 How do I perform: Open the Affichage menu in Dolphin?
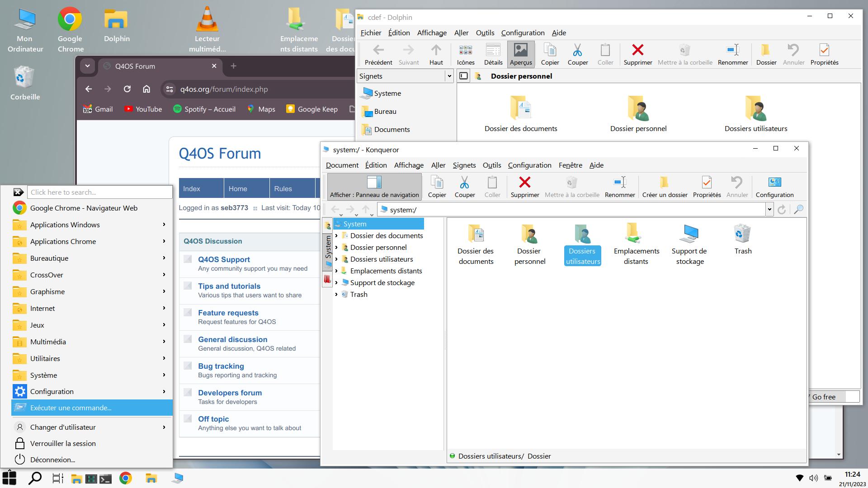(x=431, y=33)
